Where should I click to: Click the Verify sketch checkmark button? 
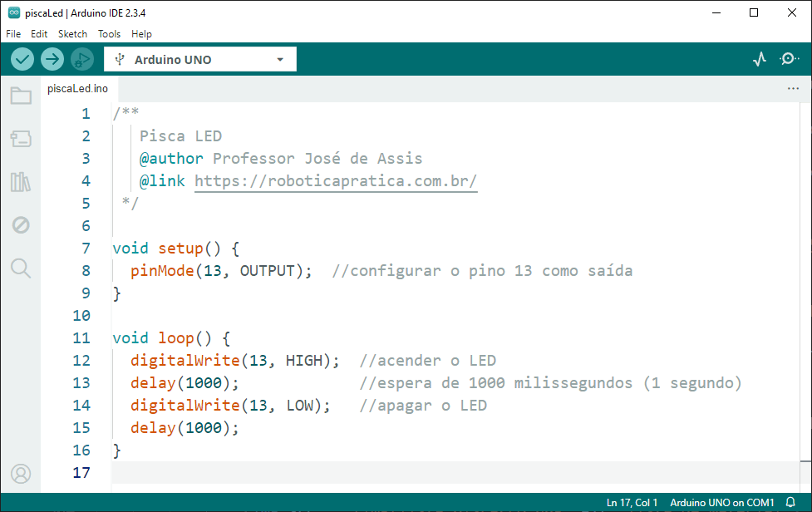coord(22,60)
